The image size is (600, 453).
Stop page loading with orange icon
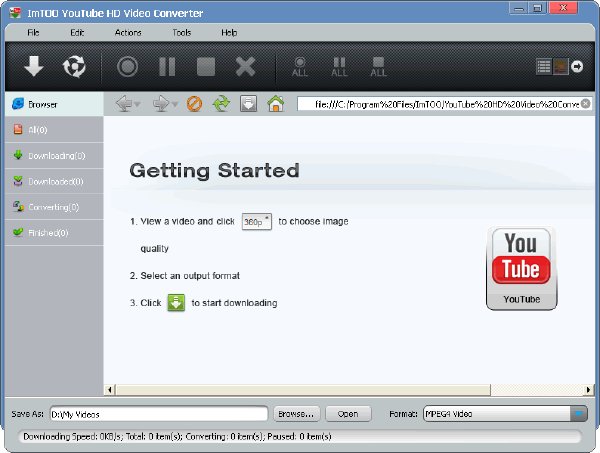point(194,104)
